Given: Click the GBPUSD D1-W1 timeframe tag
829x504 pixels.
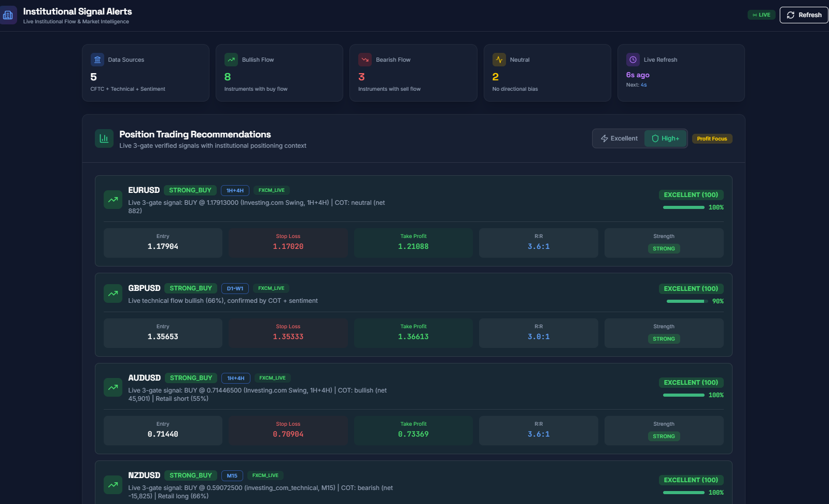Looking at the screenshot, I should [235, 288].
